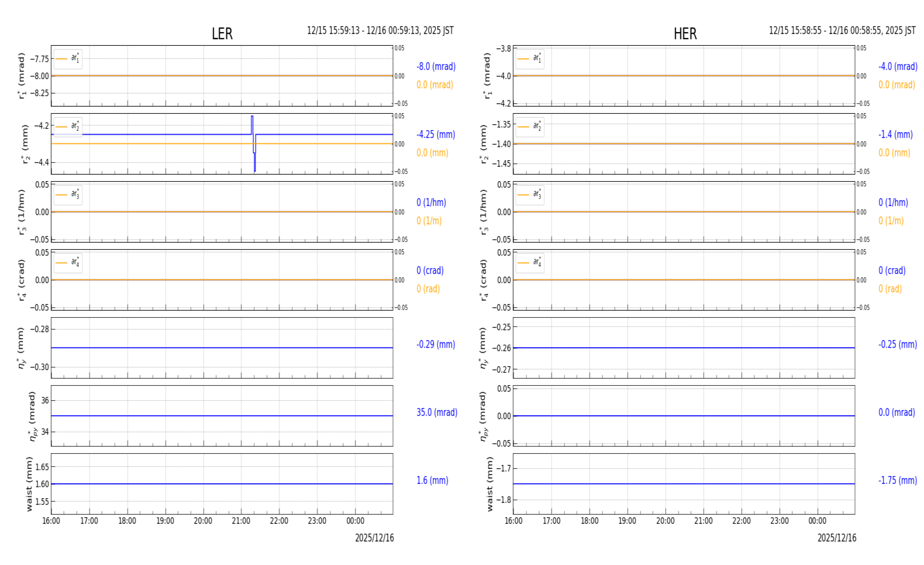Screen dimensions: 924x565
Task: Click the 2025/12/16 date under the HER plots
Action: tap(836, 538)
